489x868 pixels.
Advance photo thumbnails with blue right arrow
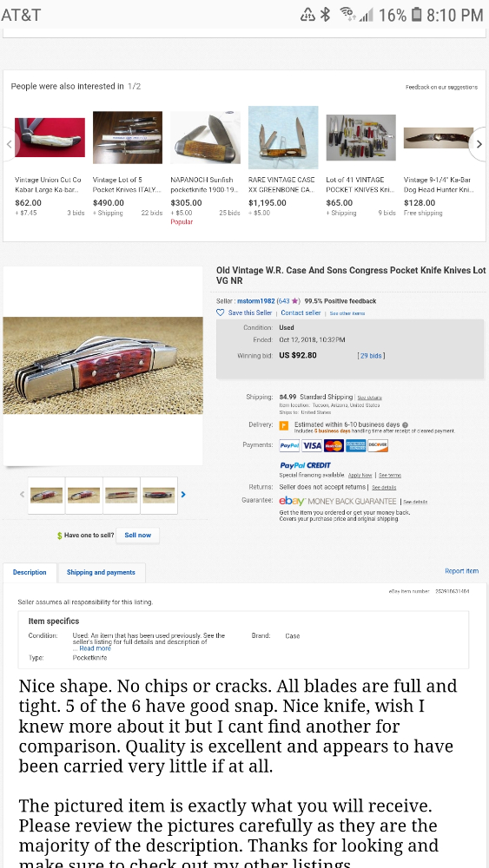(183, 495)
